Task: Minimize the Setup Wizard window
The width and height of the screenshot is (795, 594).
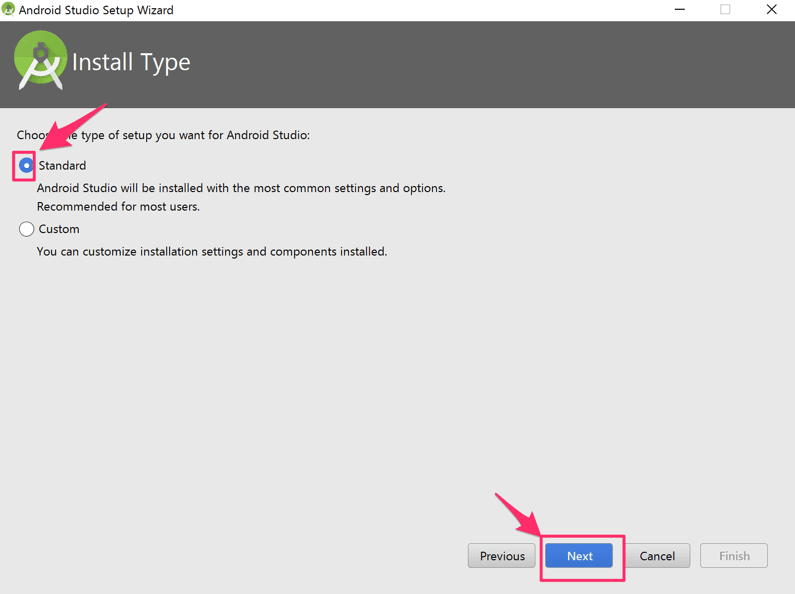Action: click(x=679, y=10)
